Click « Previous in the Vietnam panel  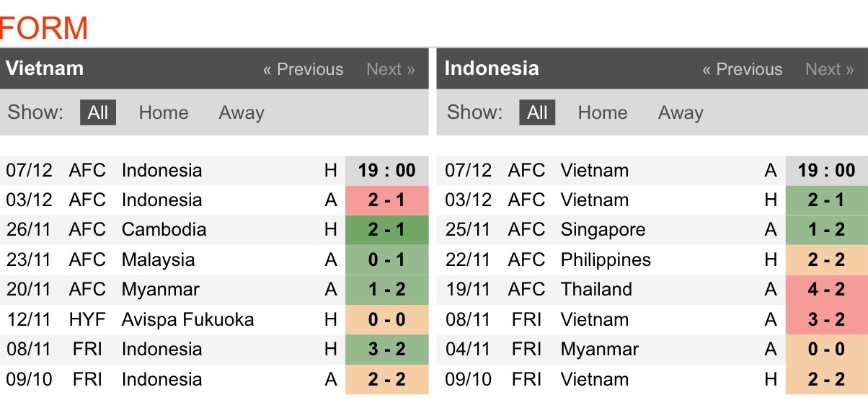pos(303,69)
